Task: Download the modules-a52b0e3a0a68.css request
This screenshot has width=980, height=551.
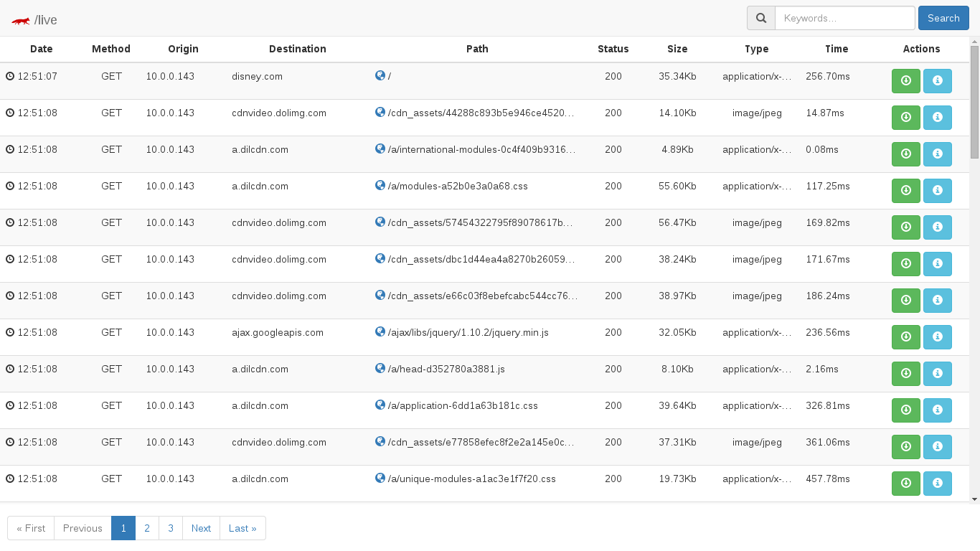Action: point(906,191)
